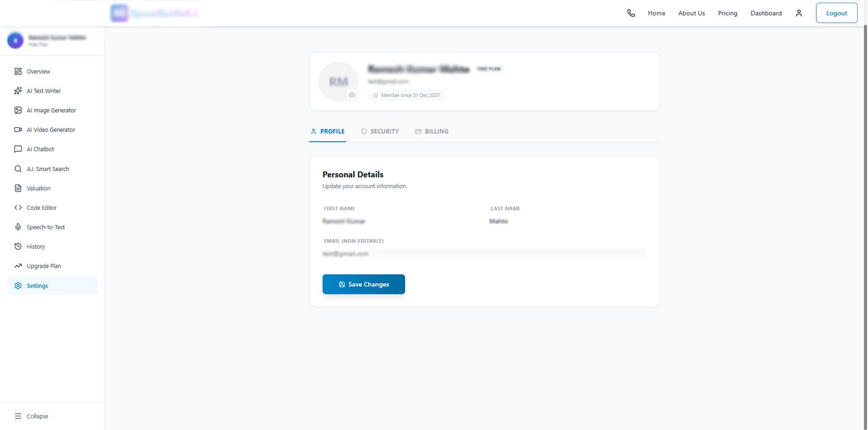868x430 pixels.
Task: Click the phone icon in the top navbar
Action: (x=631, y=13)
